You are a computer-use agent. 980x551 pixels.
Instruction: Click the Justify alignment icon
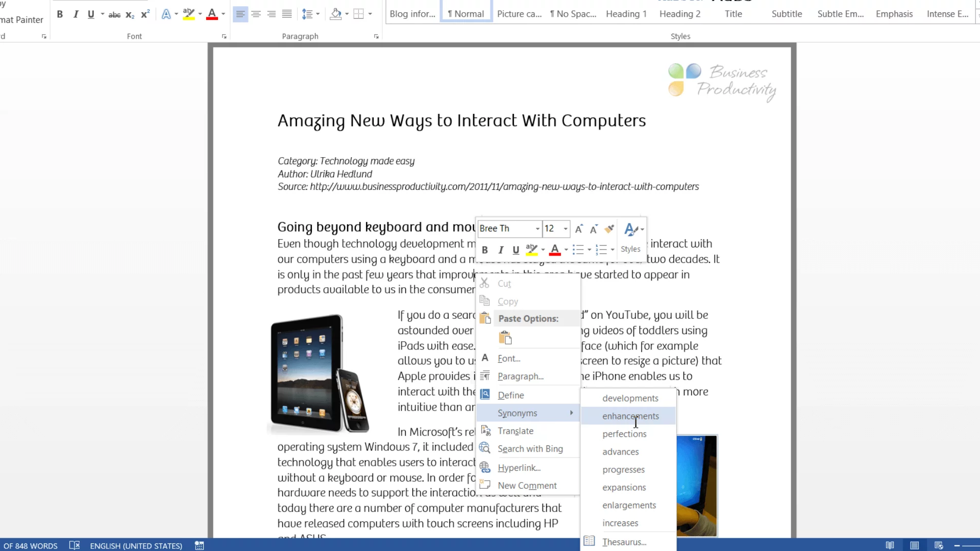pyautogui.click(x=287, y=14)
